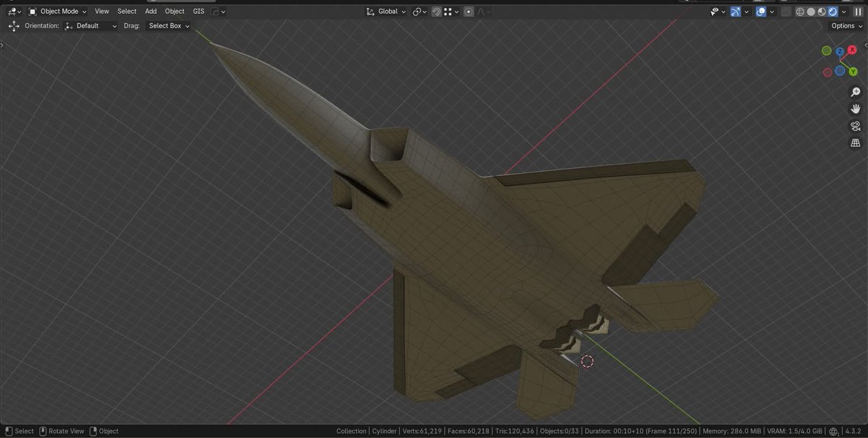Open the Add menu
The image size is (868, 438).
pos(150,12)
